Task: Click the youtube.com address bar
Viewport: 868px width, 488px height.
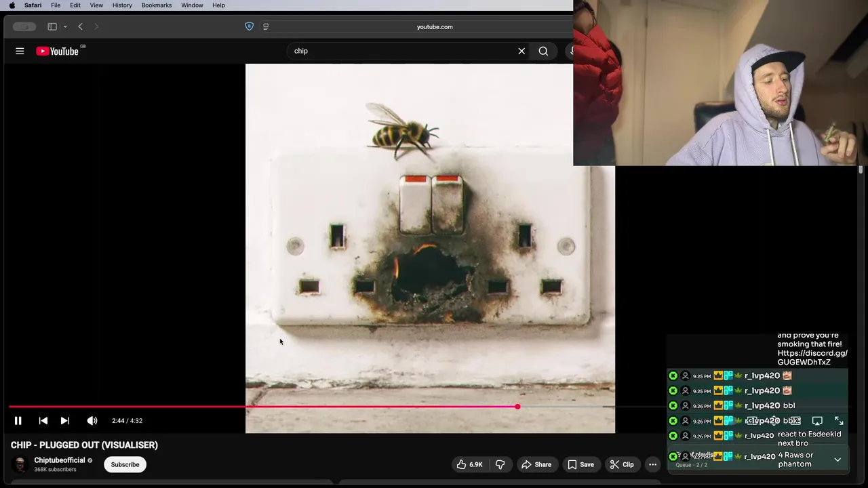Action: (434, 26)
